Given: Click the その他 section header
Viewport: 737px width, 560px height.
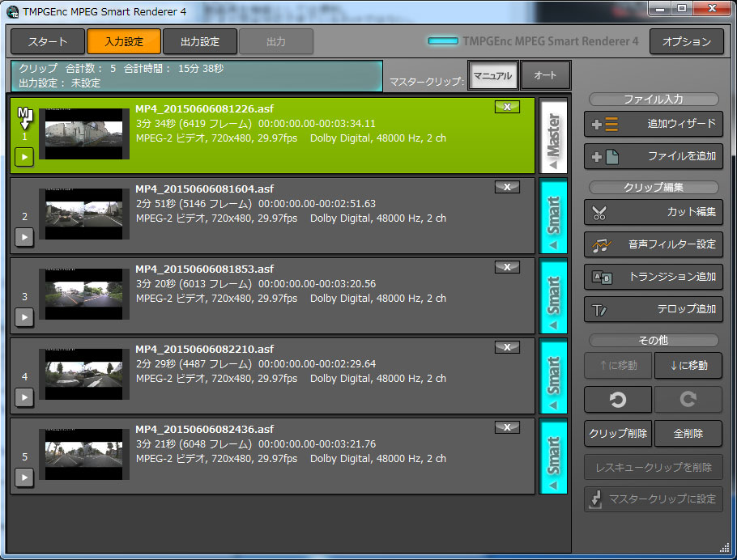Looking at the screenshot, I should coord(654,340).
